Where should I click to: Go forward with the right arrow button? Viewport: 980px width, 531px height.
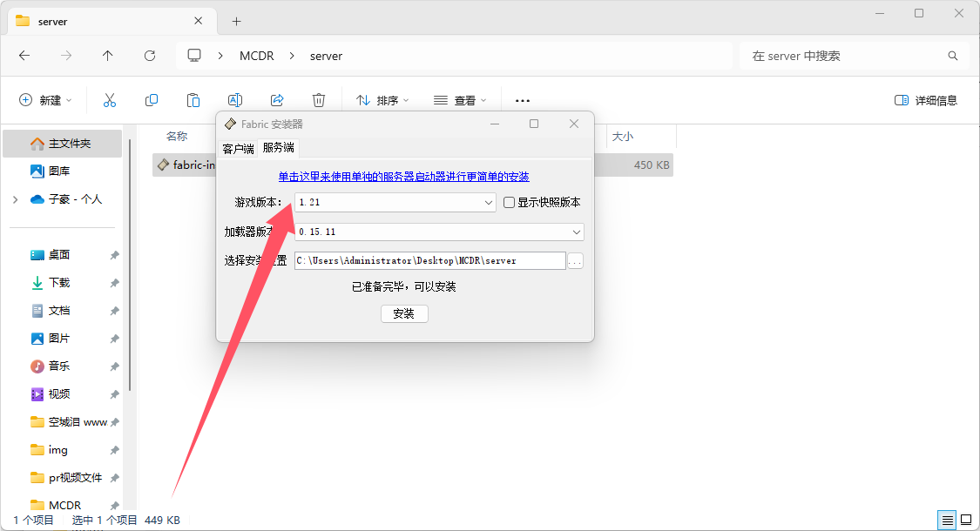coord(66,56)
